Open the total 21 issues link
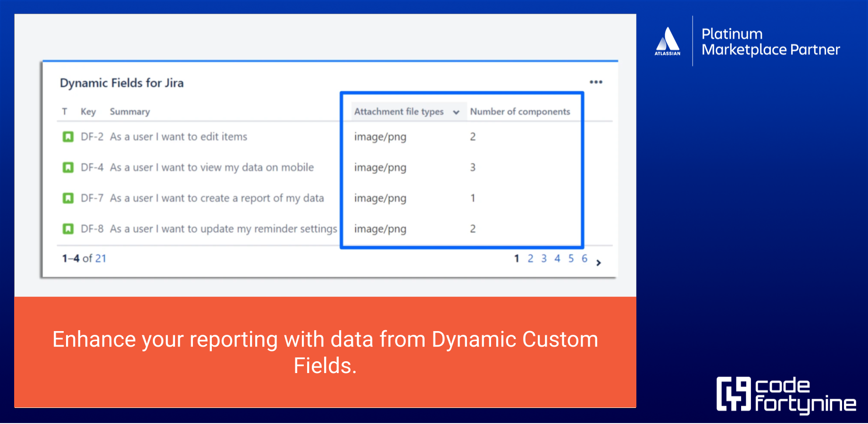Screen dimensions: 868x424 (100, 258)
